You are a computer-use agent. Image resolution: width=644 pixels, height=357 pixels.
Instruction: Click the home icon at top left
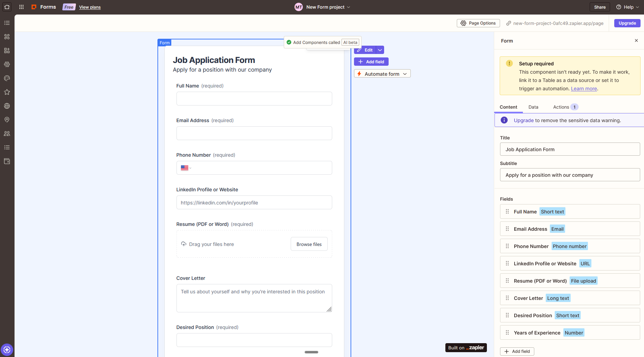pos(7,7)
